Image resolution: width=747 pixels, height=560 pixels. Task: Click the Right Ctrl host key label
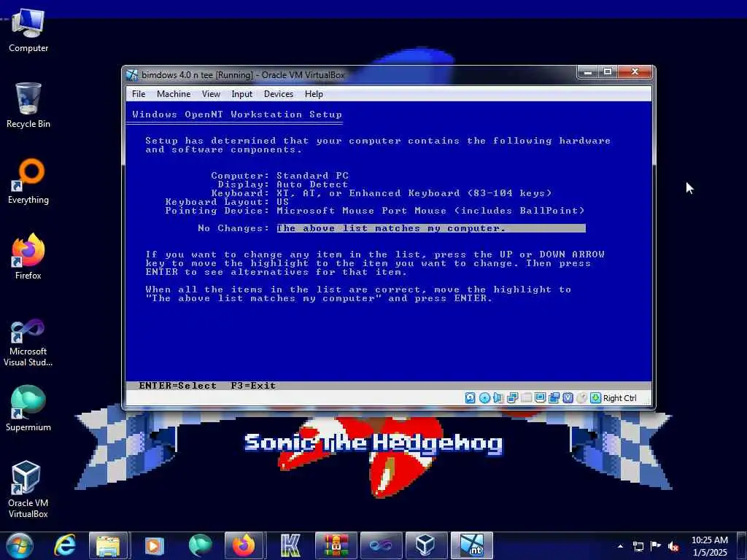(x=620, y=398)
